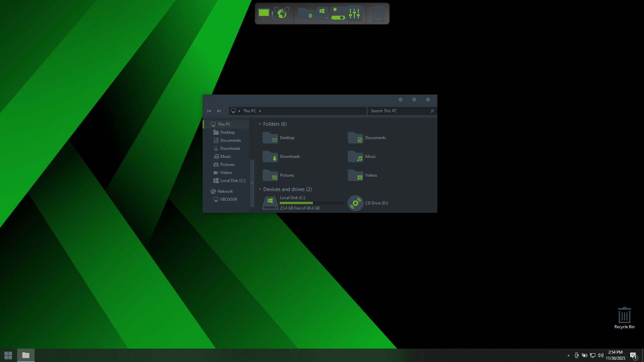Click the chevron after This PC in the address bar
Screen dimensions: 644x362
pos(260,111)
